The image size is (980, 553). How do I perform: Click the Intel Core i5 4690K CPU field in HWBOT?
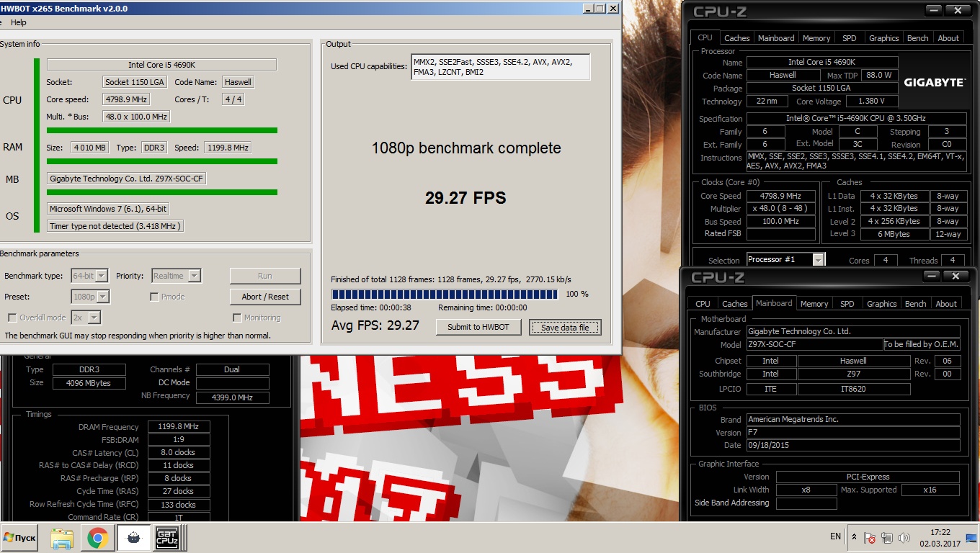tap(161, 65)
